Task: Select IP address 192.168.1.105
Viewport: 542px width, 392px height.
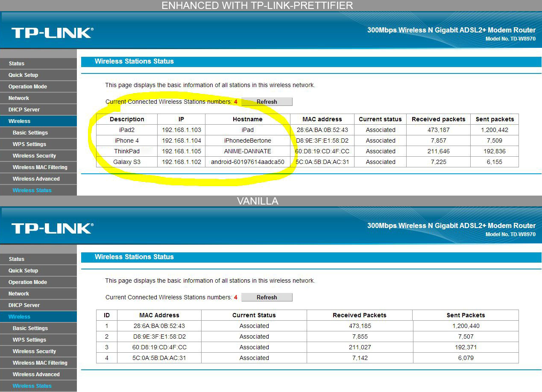Action: (182, 151)
